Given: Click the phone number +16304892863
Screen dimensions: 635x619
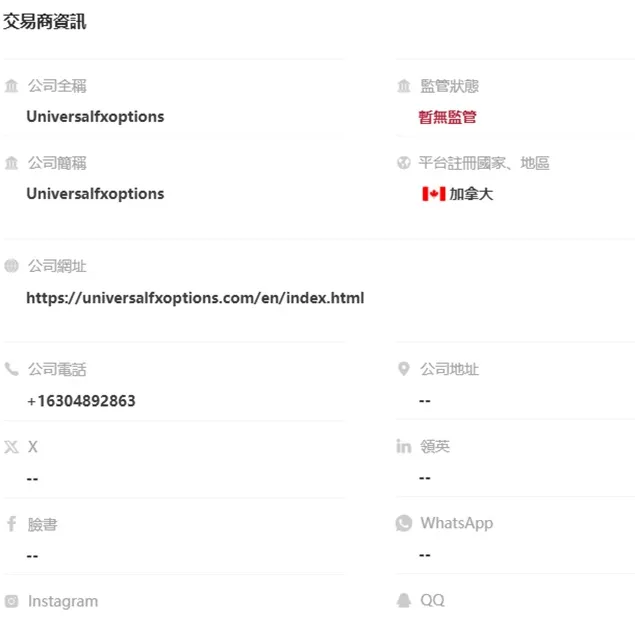Looking at the screenshot, I should point(81,401).
